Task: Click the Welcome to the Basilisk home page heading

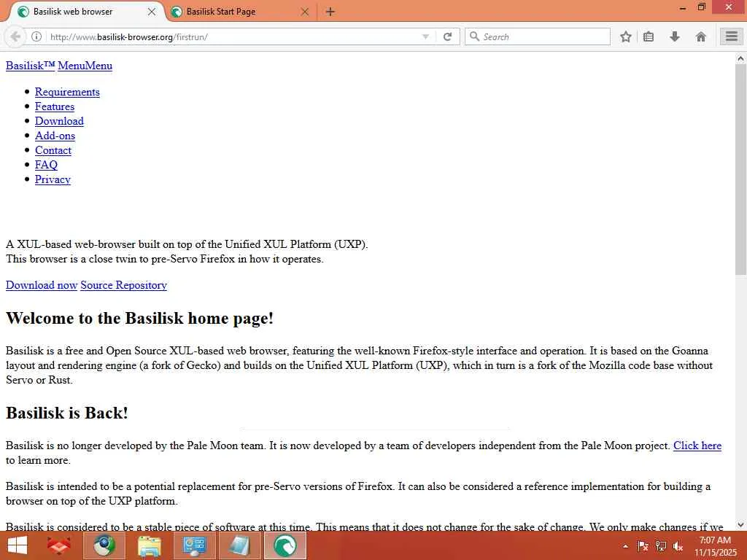Action: click(139, 318)
